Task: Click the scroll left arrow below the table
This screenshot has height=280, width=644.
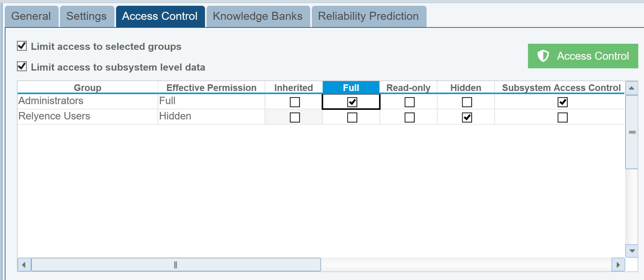Action: tap(24, 265)
